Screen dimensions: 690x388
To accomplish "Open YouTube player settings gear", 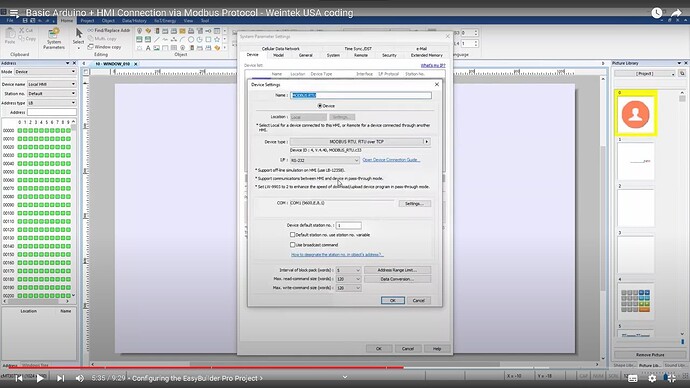I will (652, 378).
